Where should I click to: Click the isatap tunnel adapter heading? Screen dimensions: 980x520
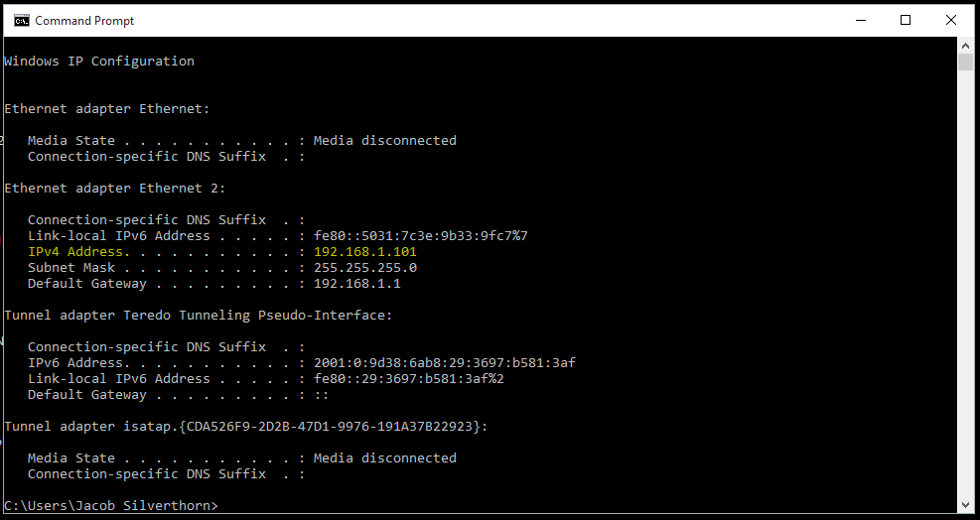245,427
